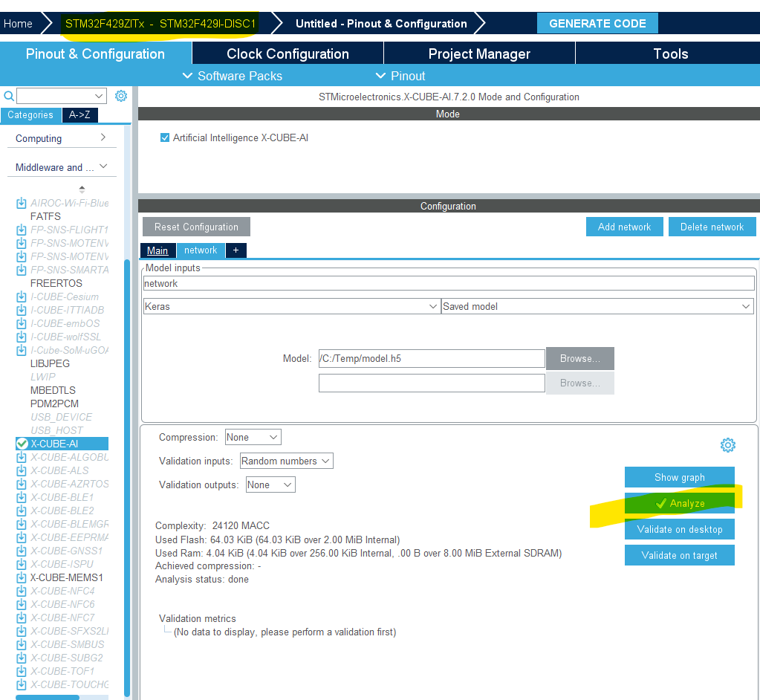Click the GENERATE CODE button
This screenshot has width=760, height=700.
597,23
